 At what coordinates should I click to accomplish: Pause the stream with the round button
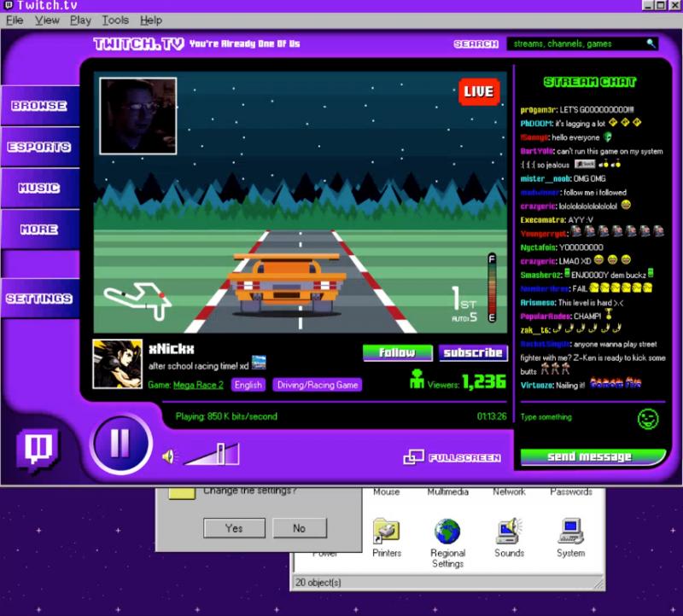click(120, 444)
